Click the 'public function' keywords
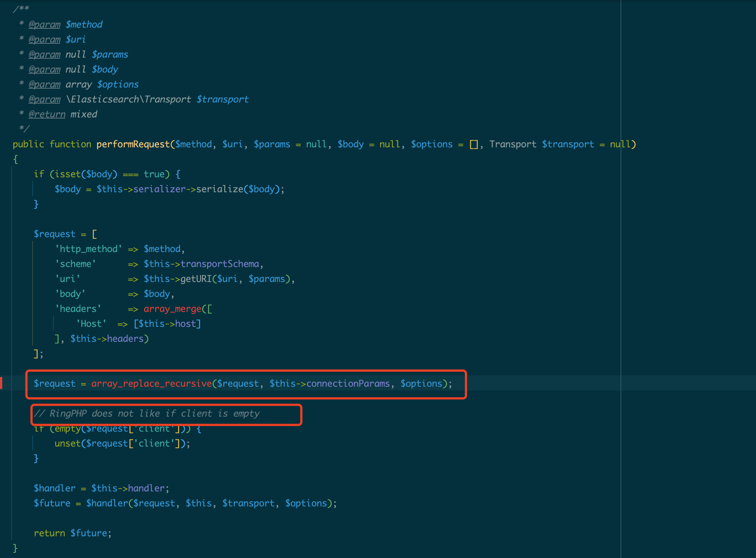The image size is (756, 558). (52, 144)
